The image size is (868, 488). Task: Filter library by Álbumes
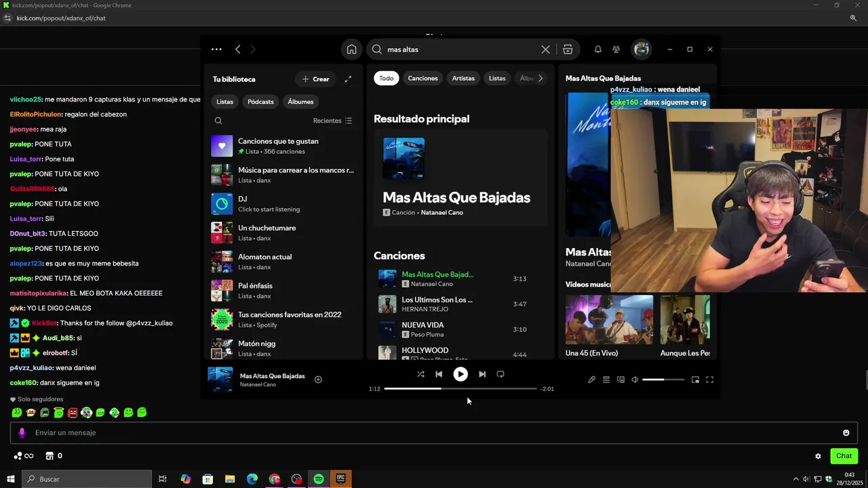tap(300, 102)
